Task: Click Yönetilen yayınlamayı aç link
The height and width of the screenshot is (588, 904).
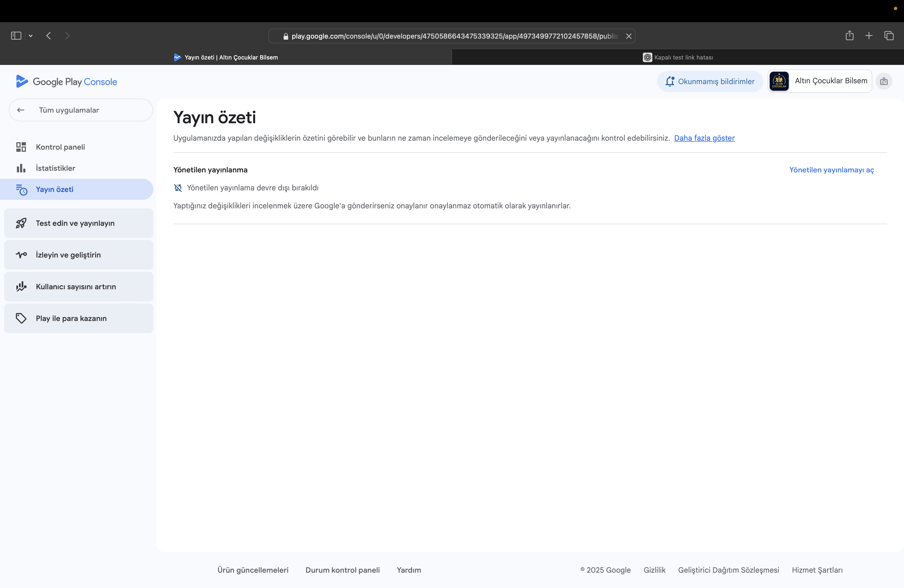Action: tap(831, 170)
